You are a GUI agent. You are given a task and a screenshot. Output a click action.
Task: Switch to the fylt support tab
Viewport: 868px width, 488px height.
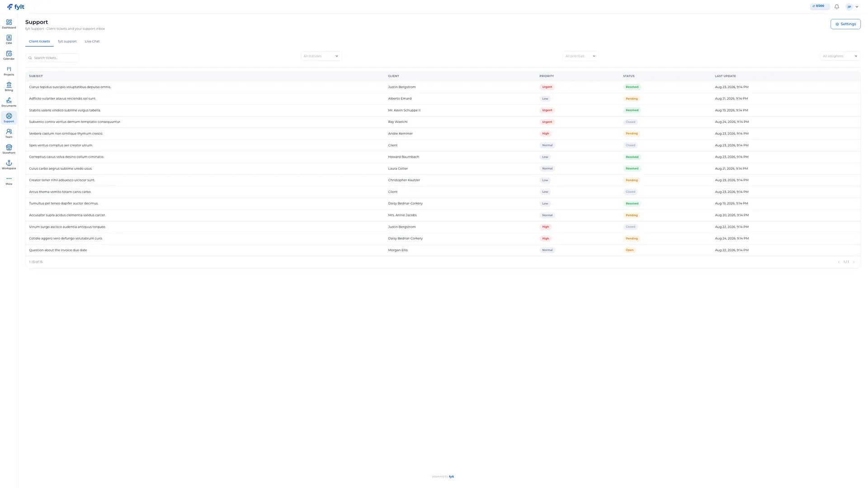pos(67,42)
